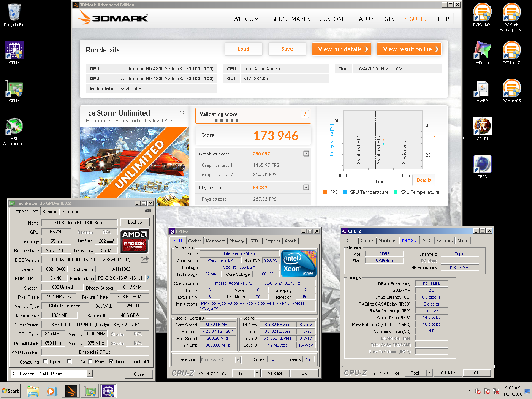This screenshot has height=399, width=532.
Task: Open PCMark 7 desktop shortcut
Action: click(x=511, y=53)
